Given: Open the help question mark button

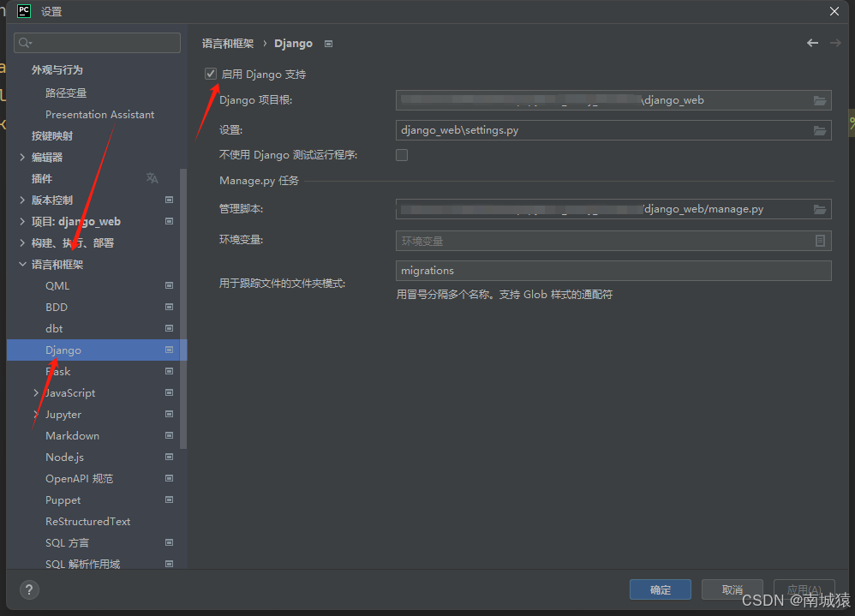Looking at the screenshot, I should coord(29,589).
